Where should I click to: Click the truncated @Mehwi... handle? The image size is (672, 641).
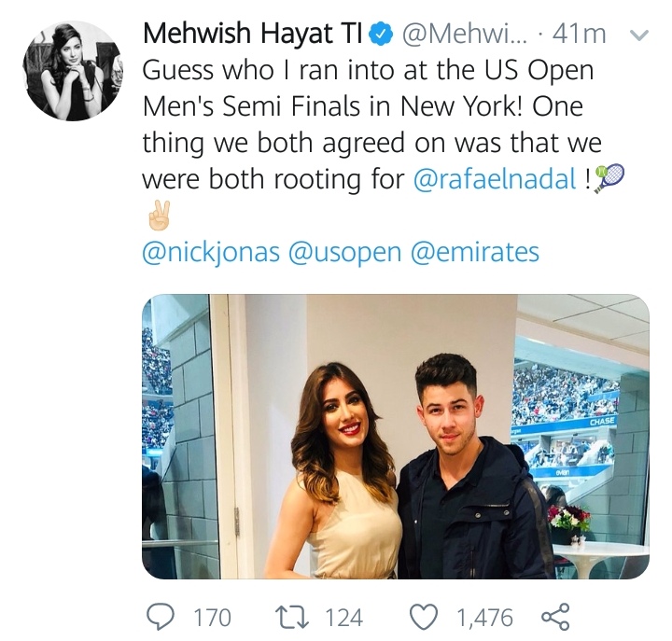tap(465, 35)
